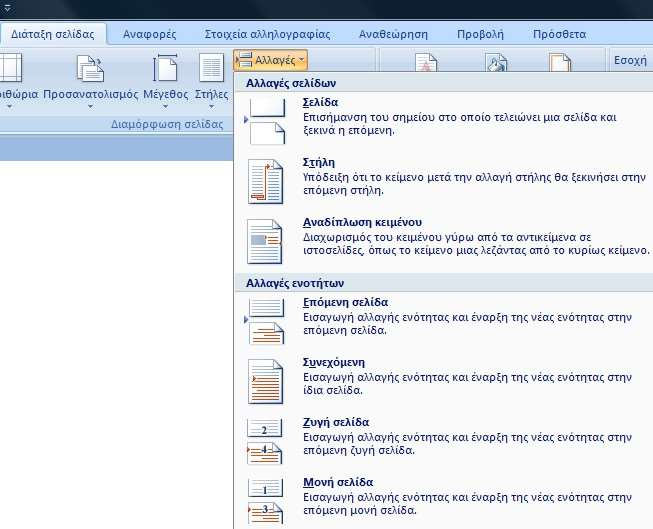Select the Στήλη menu entry title
The height and width of the screenshot is (529, 653).
point(319,162)
